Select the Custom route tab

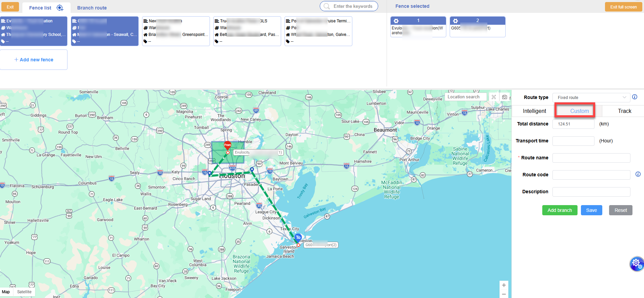(x=579, y=111)
